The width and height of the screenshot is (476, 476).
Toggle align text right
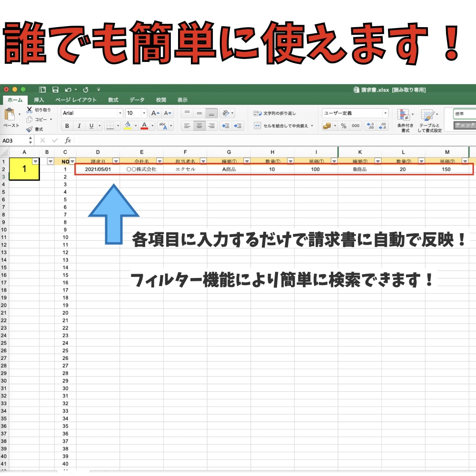[x=212, y=126]
